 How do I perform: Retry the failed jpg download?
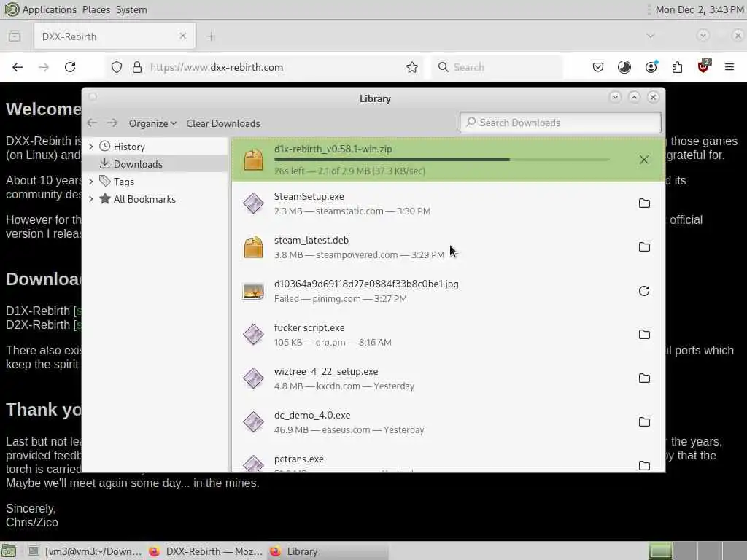click(644, 291)
